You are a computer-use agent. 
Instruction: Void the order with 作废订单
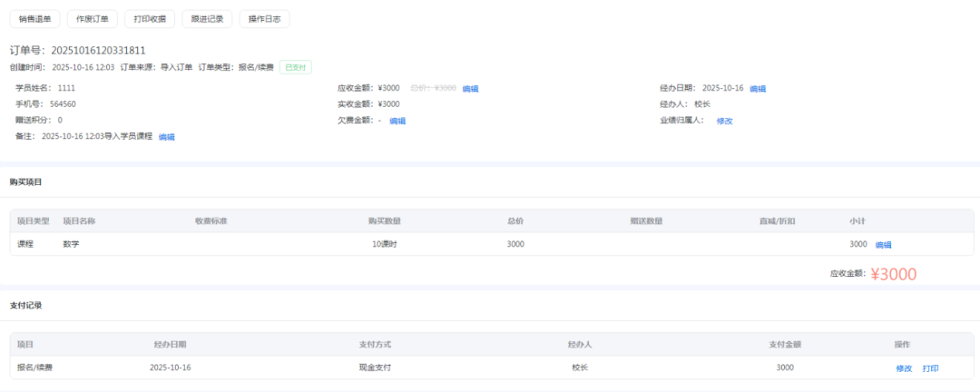pyautogui.click(x=92, y=18)
